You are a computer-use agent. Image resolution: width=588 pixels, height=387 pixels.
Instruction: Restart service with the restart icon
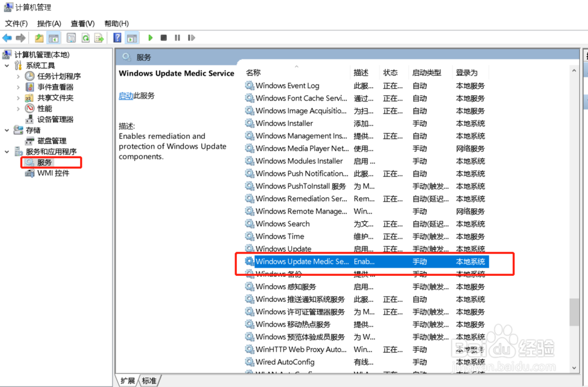[x=191, y=38]
